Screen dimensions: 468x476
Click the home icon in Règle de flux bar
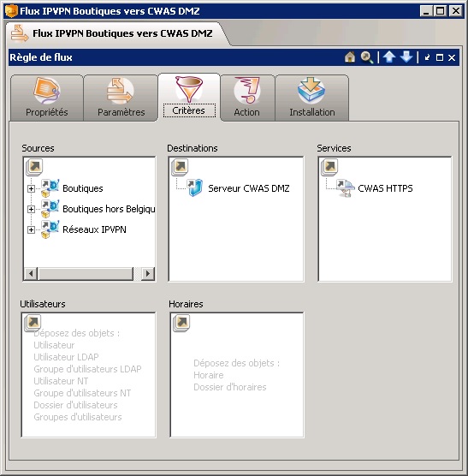click(x=350, y=57)
